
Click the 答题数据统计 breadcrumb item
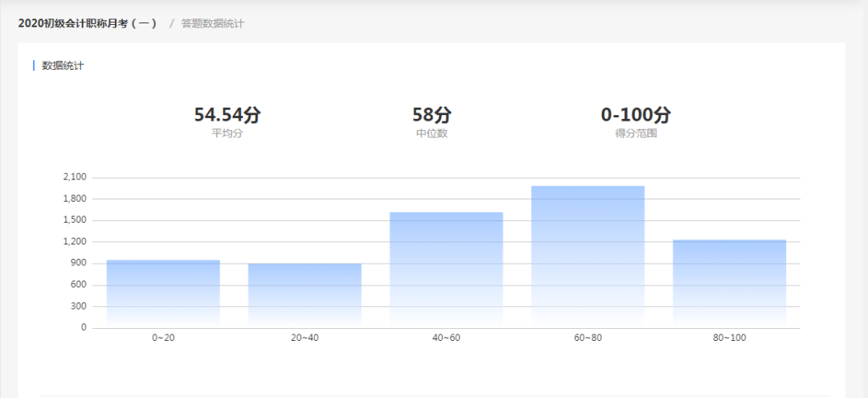pos(212,23)
